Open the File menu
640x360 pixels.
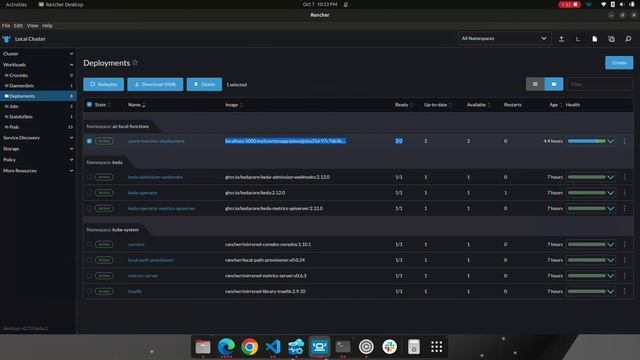coord(6,25)
